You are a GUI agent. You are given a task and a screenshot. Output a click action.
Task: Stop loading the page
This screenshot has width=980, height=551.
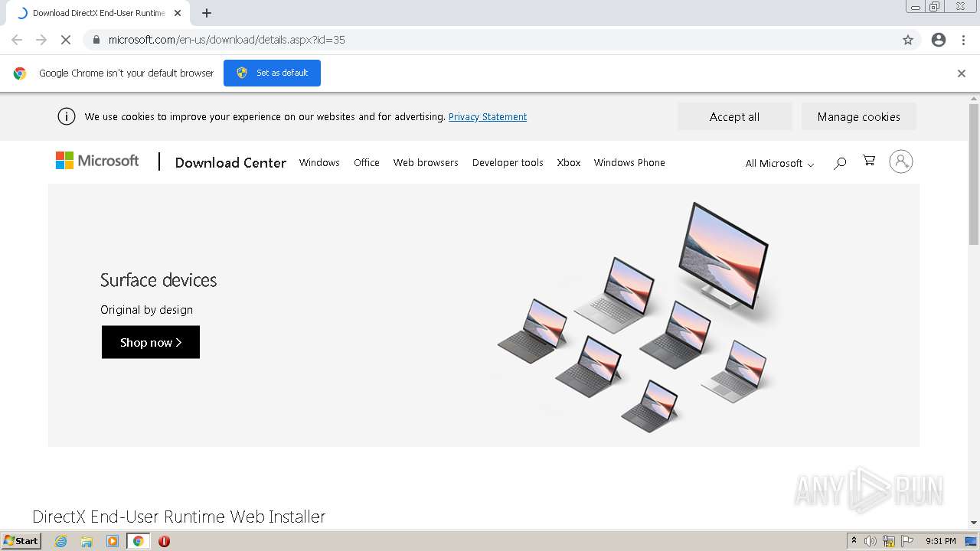point(66,40)
